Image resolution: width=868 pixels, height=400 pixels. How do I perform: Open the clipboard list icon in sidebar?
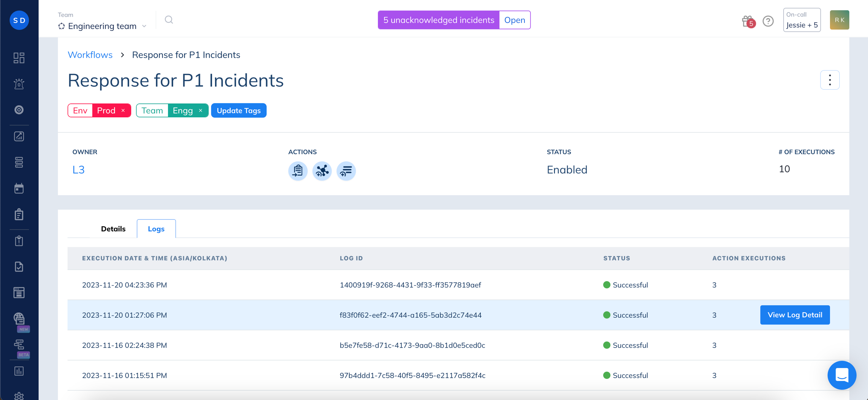19,215
